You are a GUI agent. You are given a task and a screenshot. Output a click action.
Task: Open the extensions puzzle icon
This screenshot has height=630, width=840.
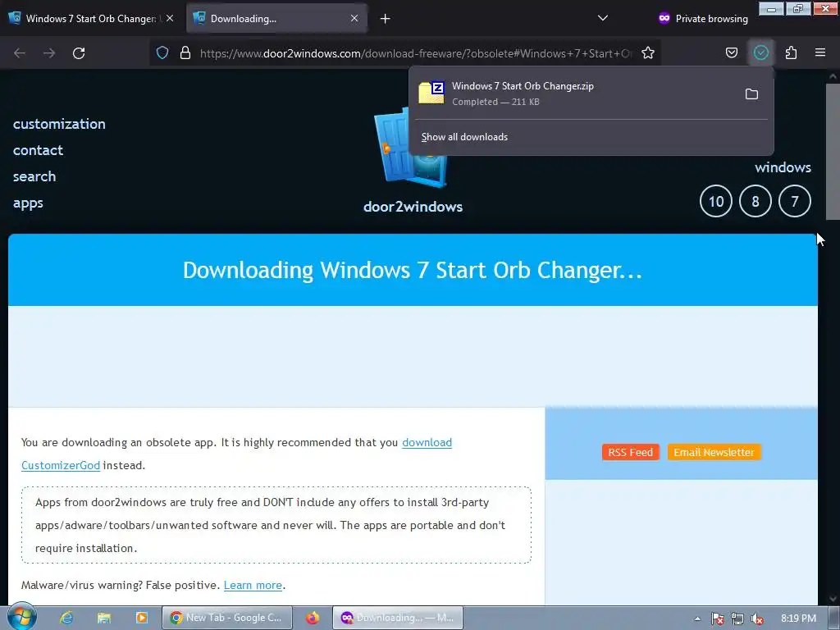tap(791, 52)
